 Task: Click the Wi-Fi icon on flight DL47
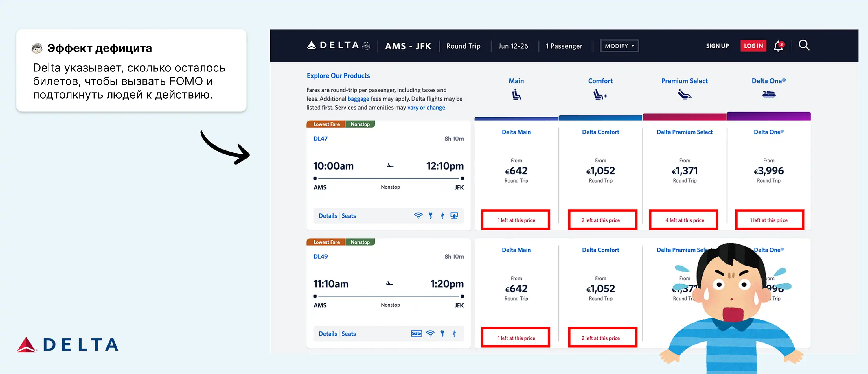418,216
